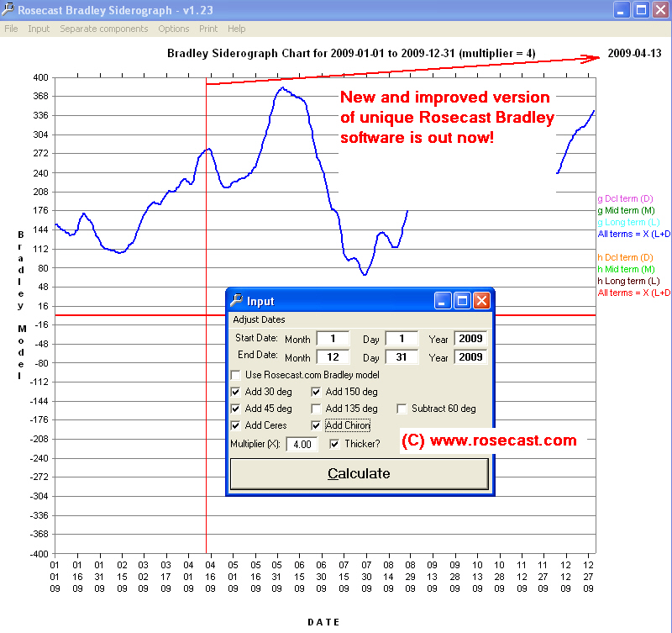Open the Help menu
This screenshot has width=672, height=633.
coord(237,29)
